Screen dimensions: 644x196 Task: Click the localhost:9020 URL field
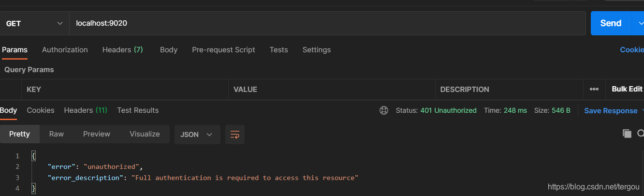click(x=328, y=23)
